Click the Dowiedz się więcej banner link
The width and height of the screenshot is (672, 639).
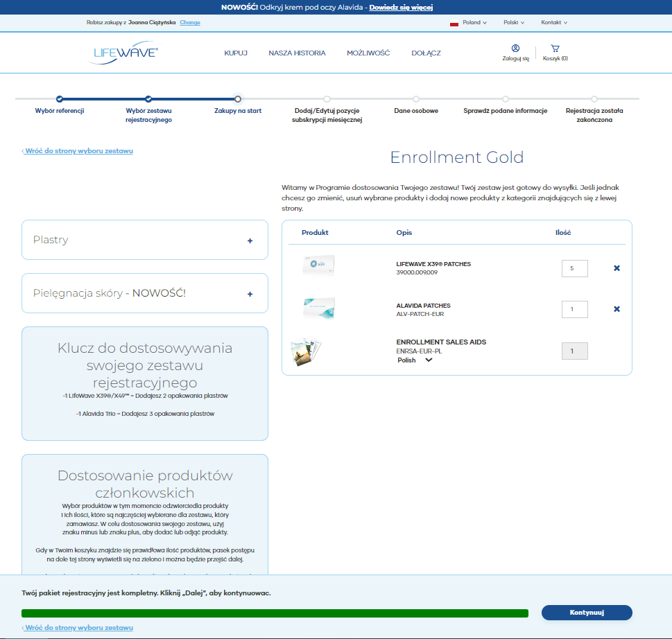(x=401, y=8)
